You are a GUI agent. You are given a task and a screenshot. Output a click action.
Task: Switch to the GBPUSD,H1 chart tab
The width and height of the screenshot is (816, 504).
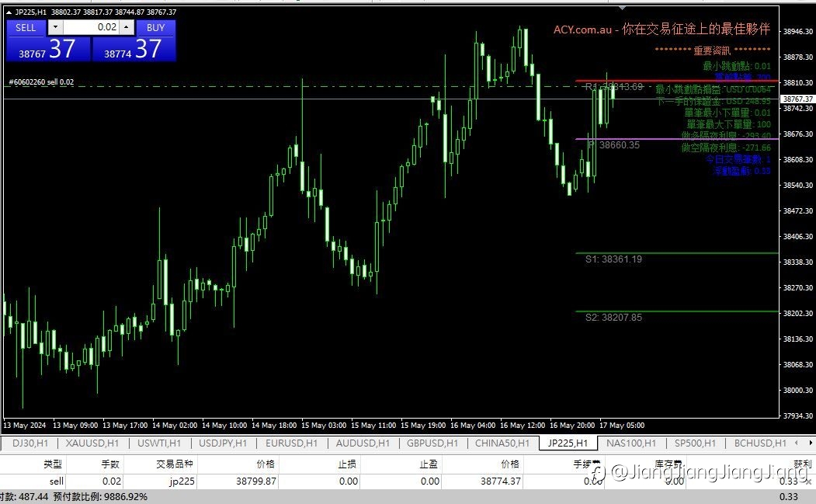[x=432, y=443]
